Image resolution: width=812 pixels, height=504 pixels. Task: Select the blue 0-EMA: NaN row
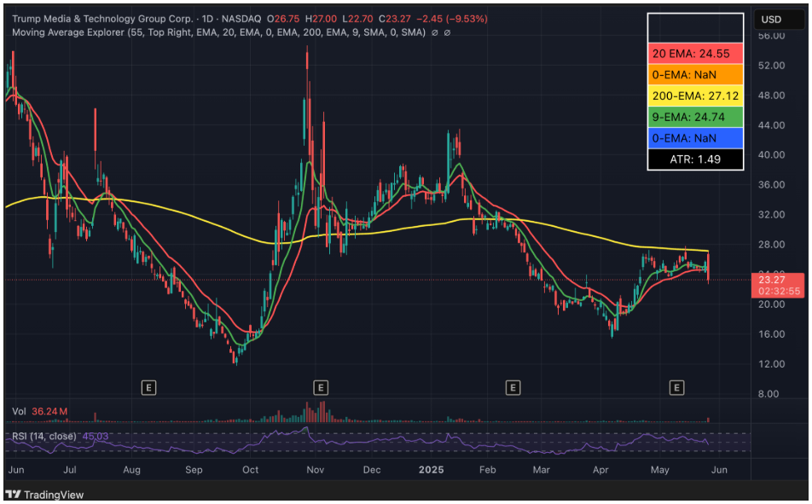pos(695,138)
